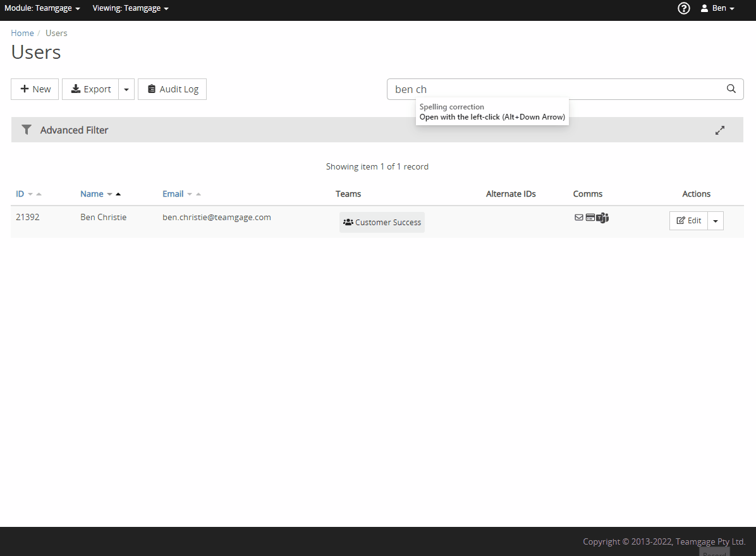This screenshot has height=556, width=756.
Task: Sort Email ascending with the up arrow
Action: click(x=198, y=194)
